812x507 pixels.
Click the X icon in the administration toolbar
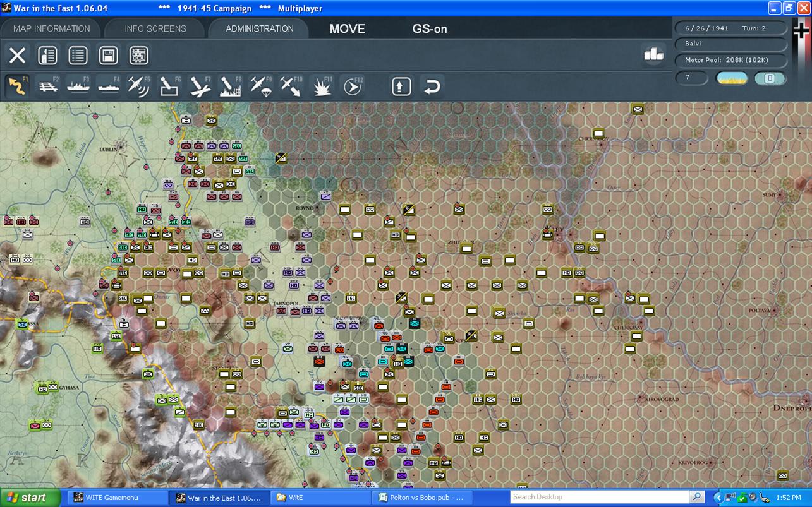click(18, 55)
